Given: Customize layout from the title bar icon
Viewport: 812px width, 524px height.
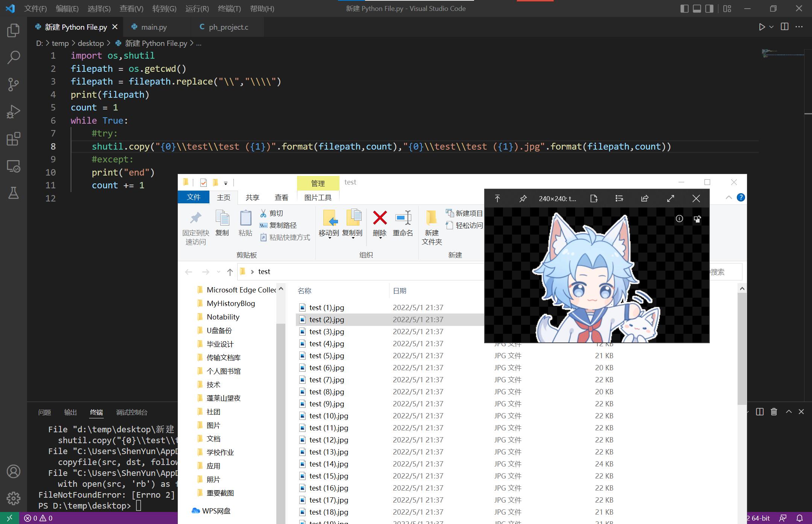Looking at the screenshot, I should [x=727, y=9].
